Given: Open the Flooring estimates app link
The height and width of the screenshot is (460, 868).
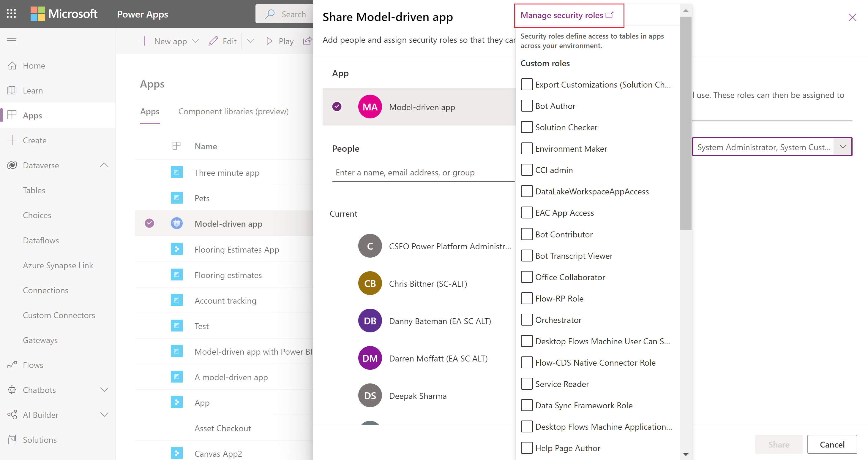Looking at the screenshot, I should (x=228, y=275).
